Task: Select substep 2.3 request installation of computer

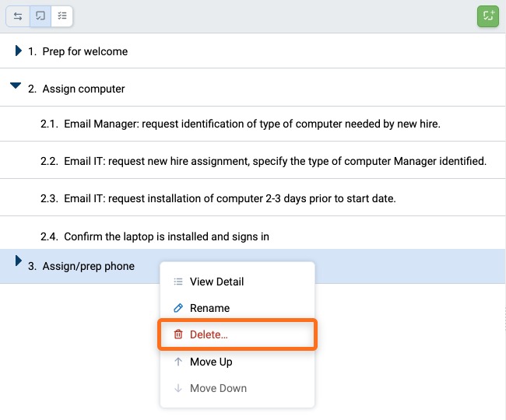Action: pyautogui.click(x=252, y=198)
